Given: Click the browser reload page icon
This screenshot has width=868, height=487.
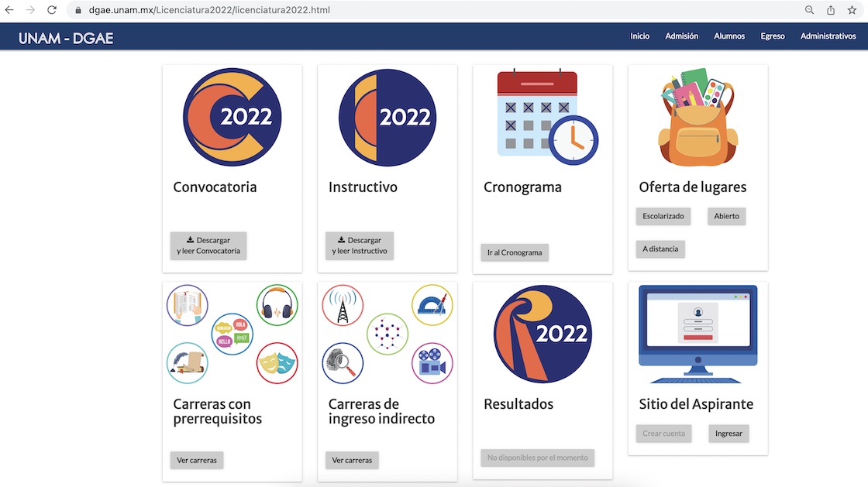Looking at the screenshot, I should coord(52,10).
